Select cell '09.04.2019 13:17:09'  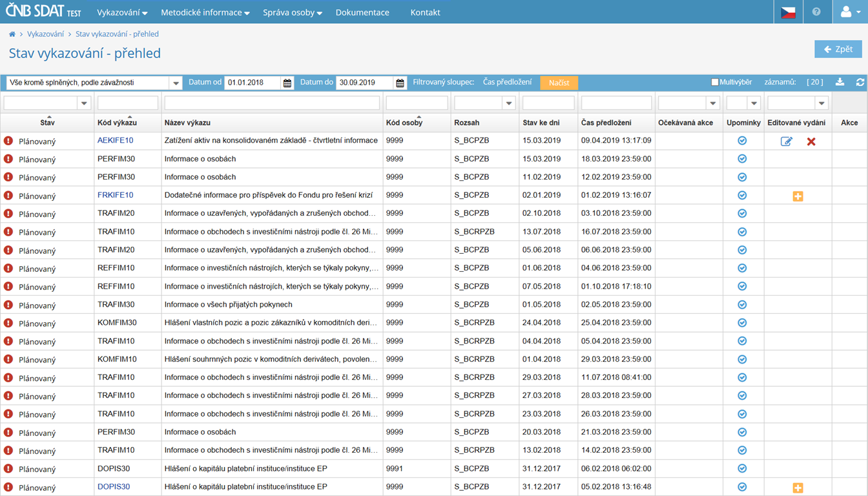(616, 140)
